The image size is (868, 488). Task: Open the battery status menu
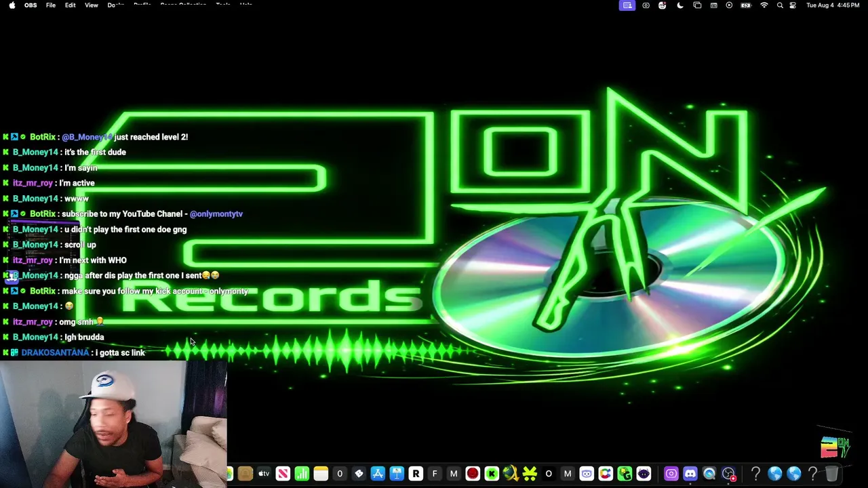[x=746, y=5]
